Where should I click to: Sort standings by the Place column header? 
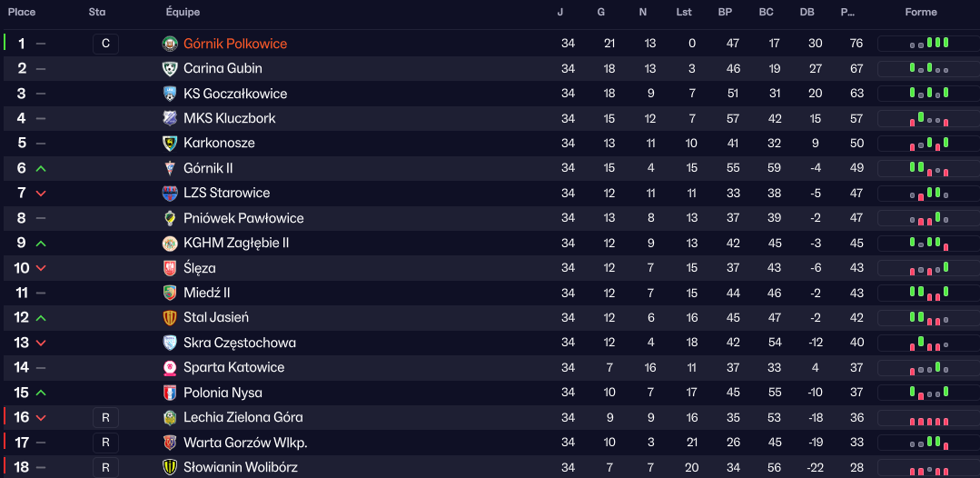tap(22, 12)
